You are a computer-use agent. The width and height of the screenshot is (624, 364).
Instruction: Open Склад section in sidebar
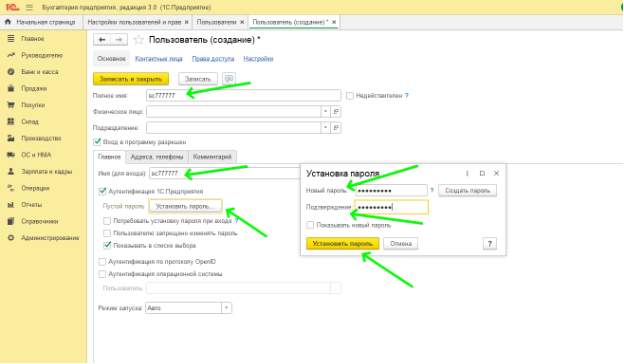[30, 122]
